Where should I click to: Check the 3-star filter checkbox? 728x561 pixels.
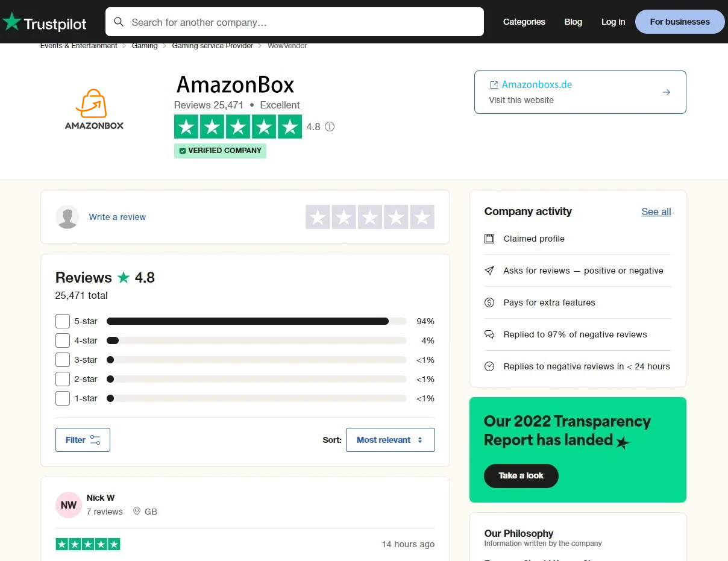[63, 360]
